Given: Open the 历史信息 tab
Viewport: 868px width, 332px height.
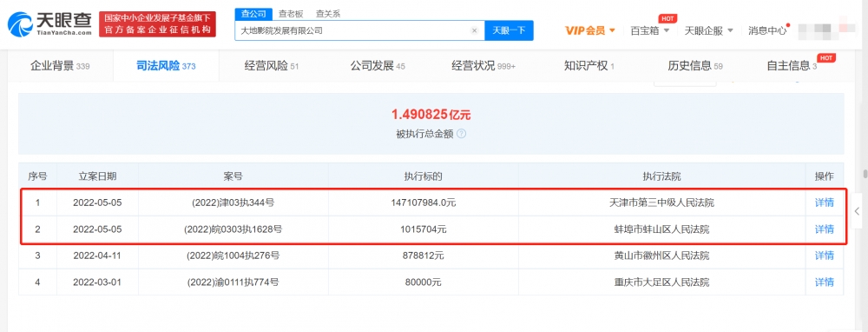Looking at the screenshot, I should tap(695, 66).
